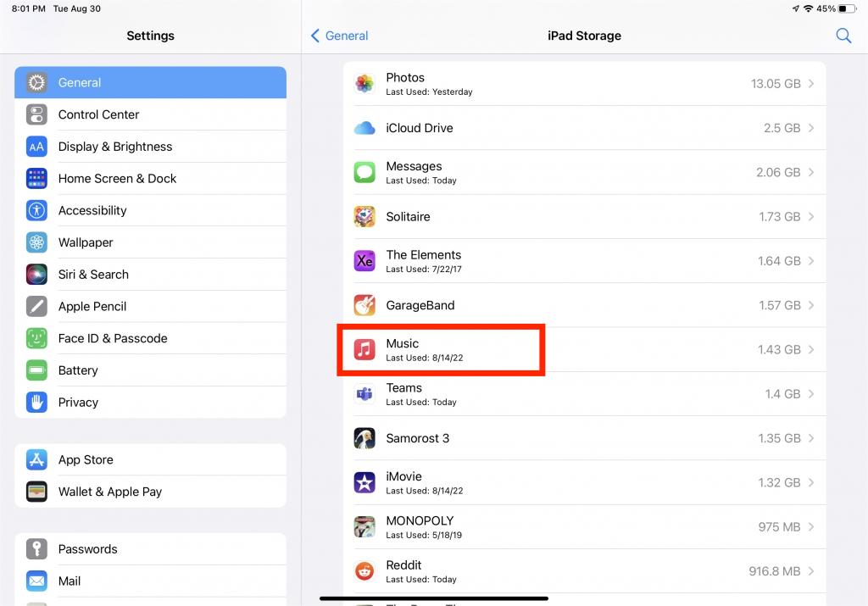Viewport: 868px width, 606px height.
Task: Tap the home indicator bar
Action: coord(434,598)
